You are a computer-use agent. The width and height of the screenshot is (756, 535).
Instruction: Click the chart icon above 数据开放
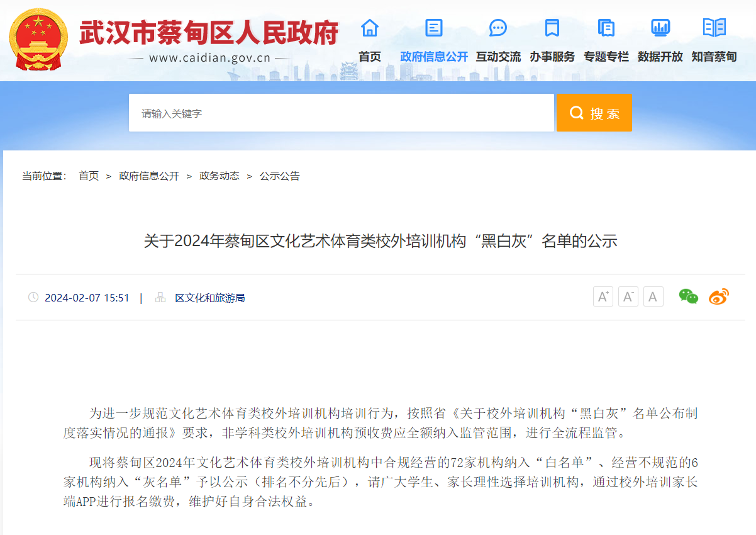[660, 28]
